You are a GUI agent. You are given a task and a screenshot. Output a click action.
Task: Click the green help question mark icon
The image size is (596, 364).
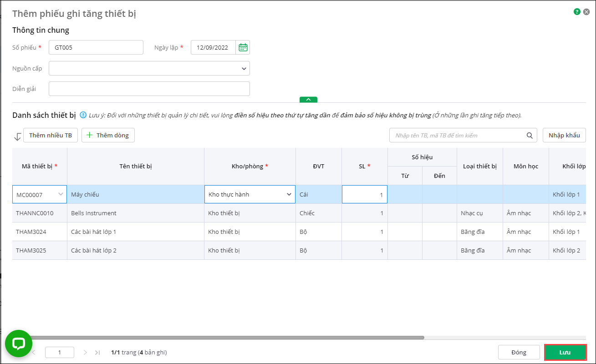pyautogui.click(x=577, y=12)
